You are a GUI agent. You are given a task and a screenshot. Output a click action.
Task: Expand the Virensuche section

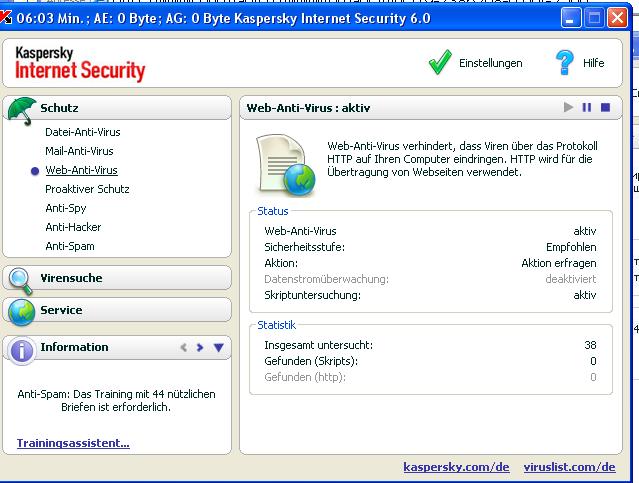coord(71,278)
